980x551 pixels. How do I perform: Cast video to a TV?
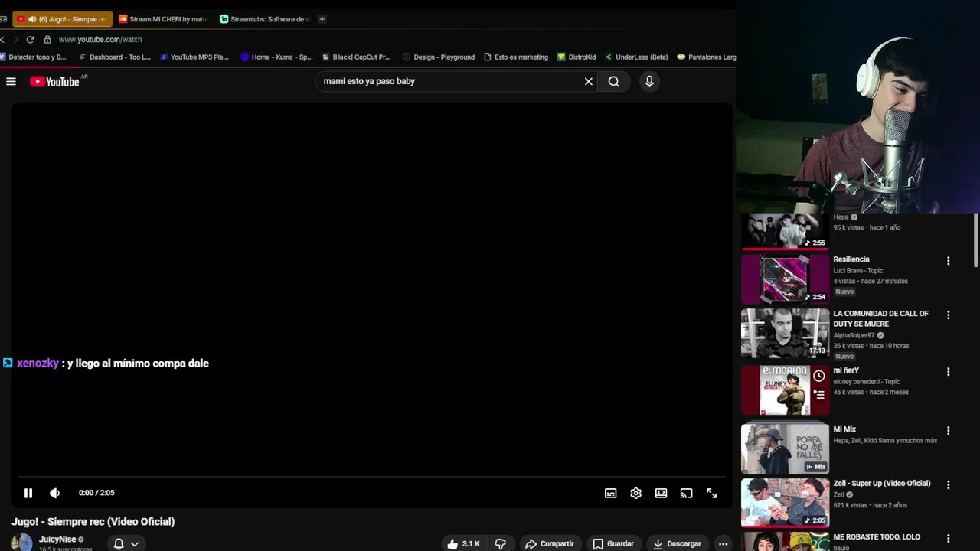click(686, 494)
